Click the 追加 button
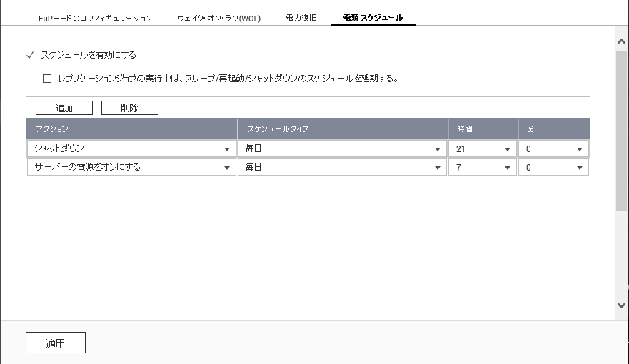The width and height of the screenshot is (629, 364). [64, 108]
